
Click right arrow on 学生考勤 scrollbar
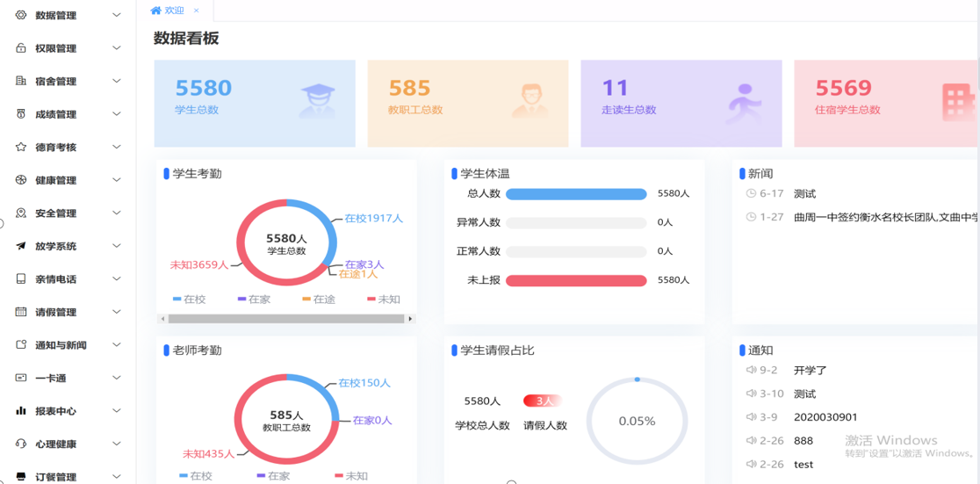click(x=411, y=319)
